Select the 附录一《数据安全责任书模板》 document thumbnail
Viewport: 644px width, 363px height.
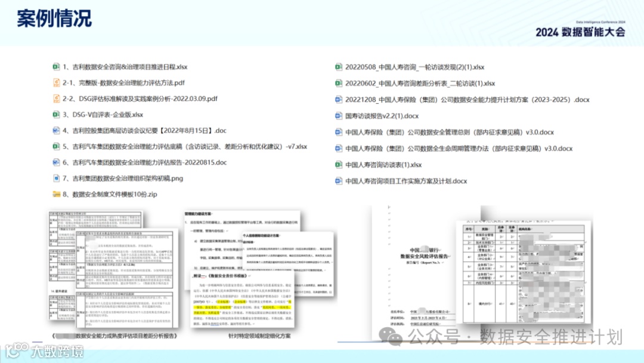[242, 299]
